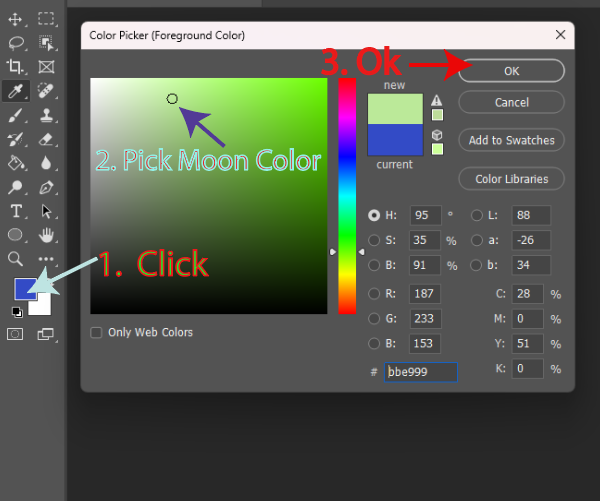The height and width of the screenshot is (504, 600).
Task: Select the Eraser tool
Action: (x=46, y=139)
